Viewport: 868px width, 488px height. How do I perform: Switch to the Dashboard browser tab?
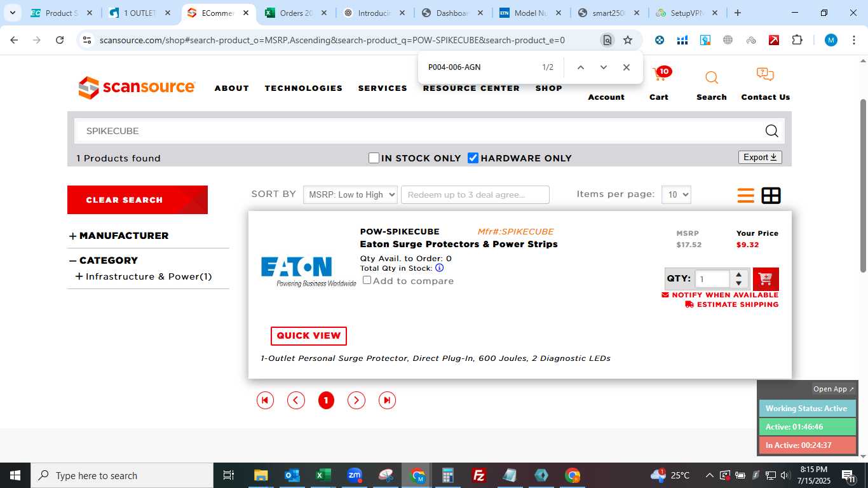coord(452,13)
